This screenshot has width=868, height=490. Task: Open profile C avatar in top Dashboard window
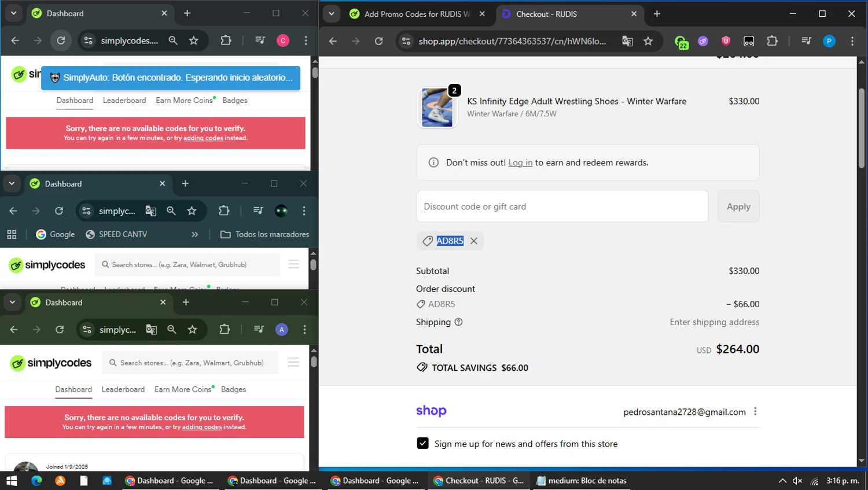(283, 40)
